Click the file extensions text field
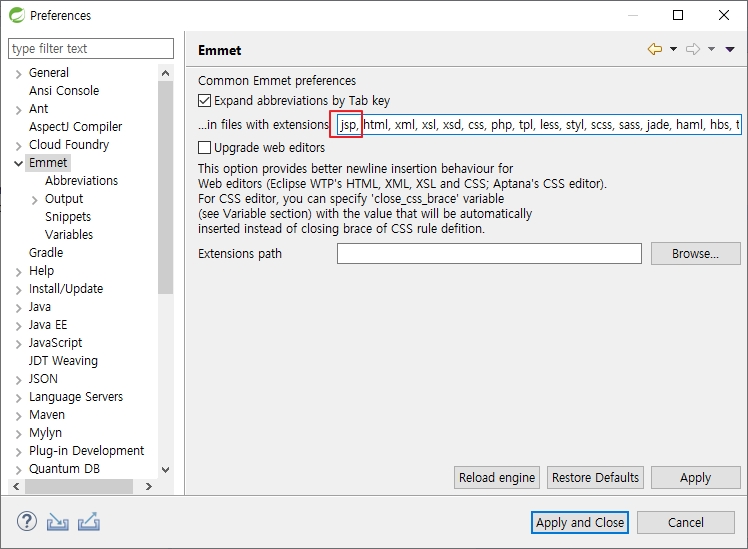The height and width of the screenshot is (549, 748). pyautogui.click(x=539, y=124)
